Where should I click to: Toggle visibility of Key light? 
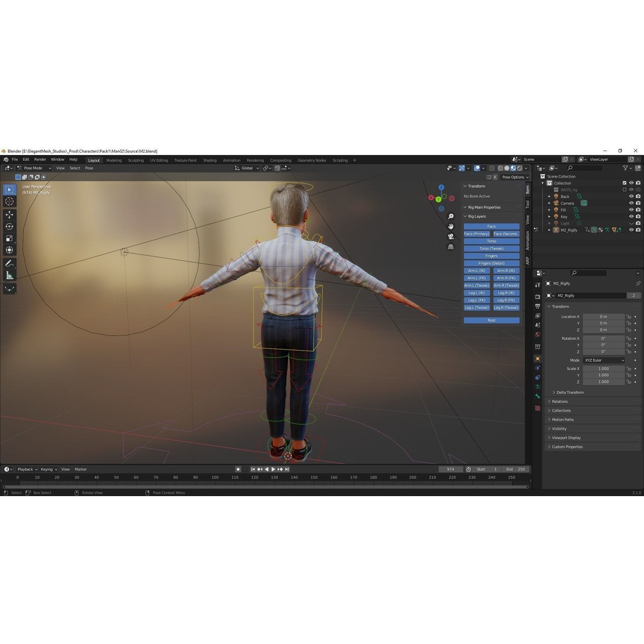point(631,216)
